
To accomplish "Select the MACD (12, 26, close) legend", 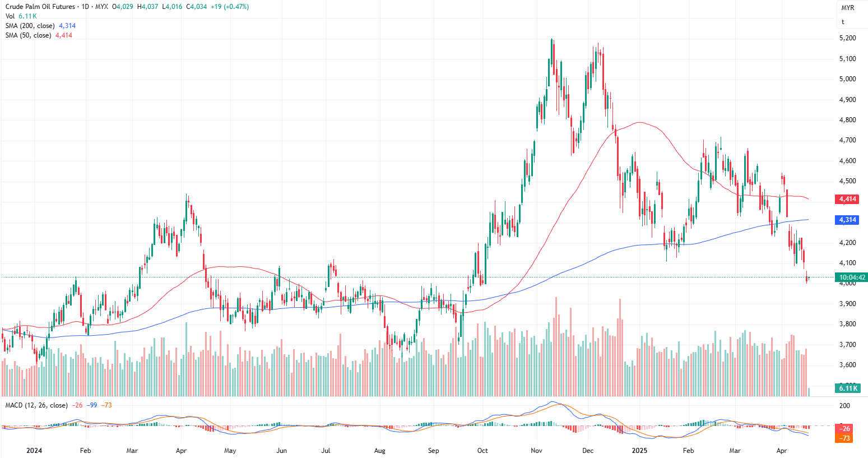I will pos(36,405).
